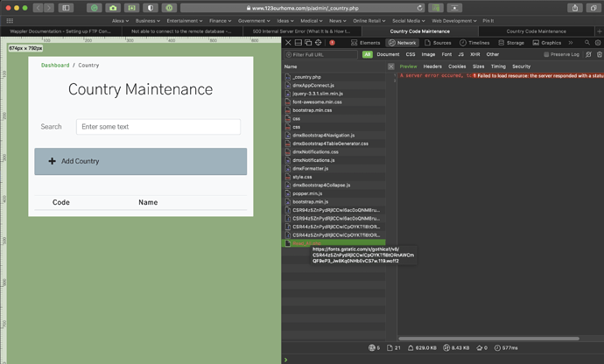Select dmxNotifications.js entry

click(334, 160)
